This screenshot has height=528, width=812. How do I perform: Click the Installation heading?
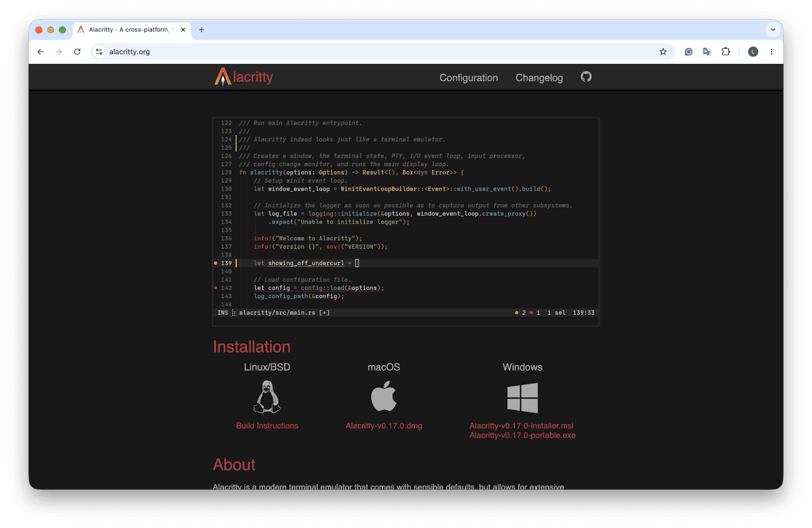pyautogui.click(x=251, y=347)
